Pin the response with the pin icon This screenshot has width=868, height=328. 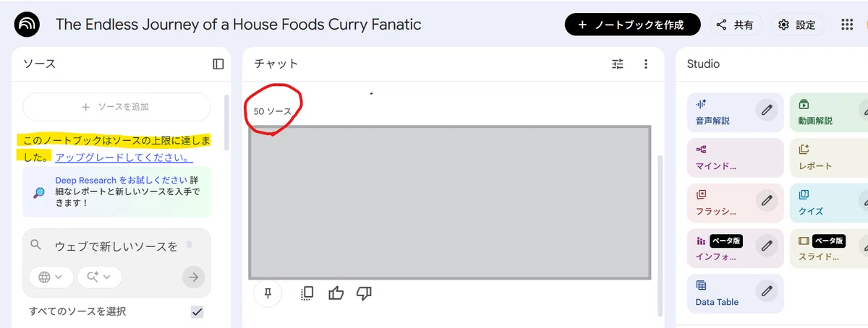click(268, 293)
